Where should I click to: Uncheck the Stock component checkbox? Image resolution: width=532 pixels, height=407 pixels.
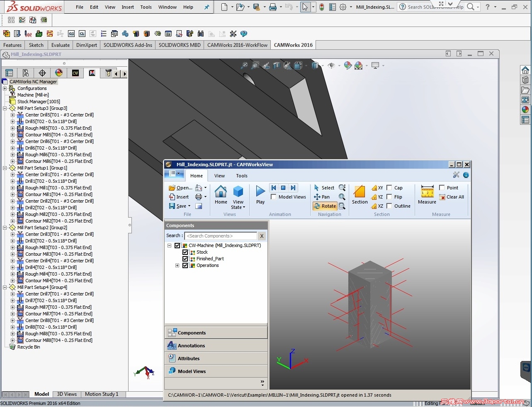point(185,252)
